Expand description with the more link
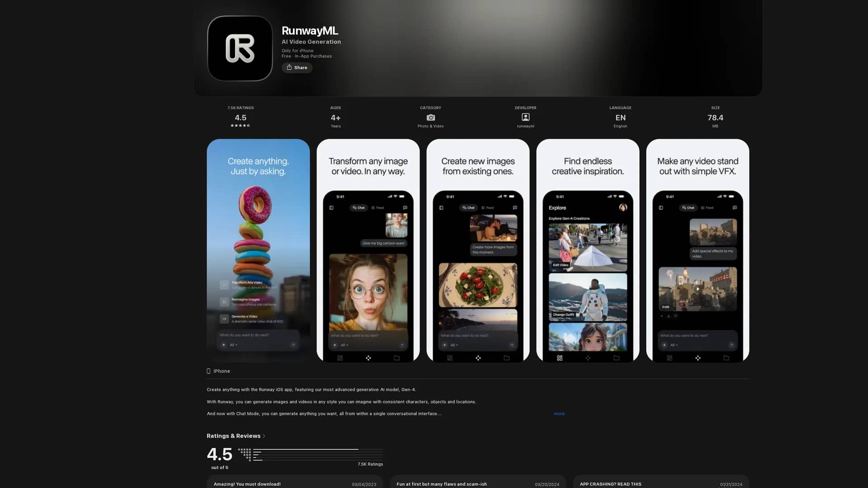Screen dimensions: 868x488 pyautogui.click(x=559, y=413)
